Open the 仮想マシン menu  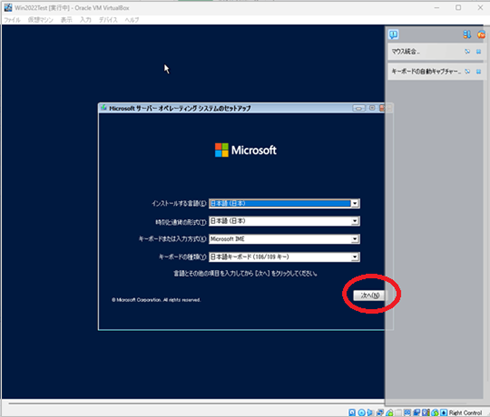point(40,20)
